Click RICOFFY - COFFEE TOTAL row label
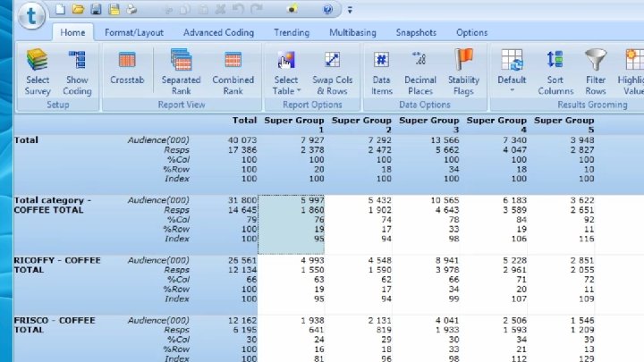Screen dimensions: 644x362 point(56,265)
